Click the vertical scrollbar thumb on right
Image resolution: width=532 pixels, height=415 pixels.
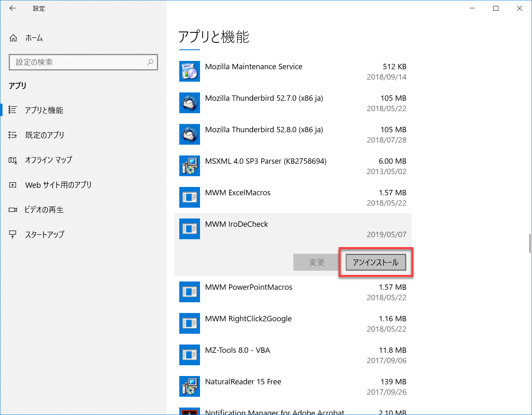530,243
